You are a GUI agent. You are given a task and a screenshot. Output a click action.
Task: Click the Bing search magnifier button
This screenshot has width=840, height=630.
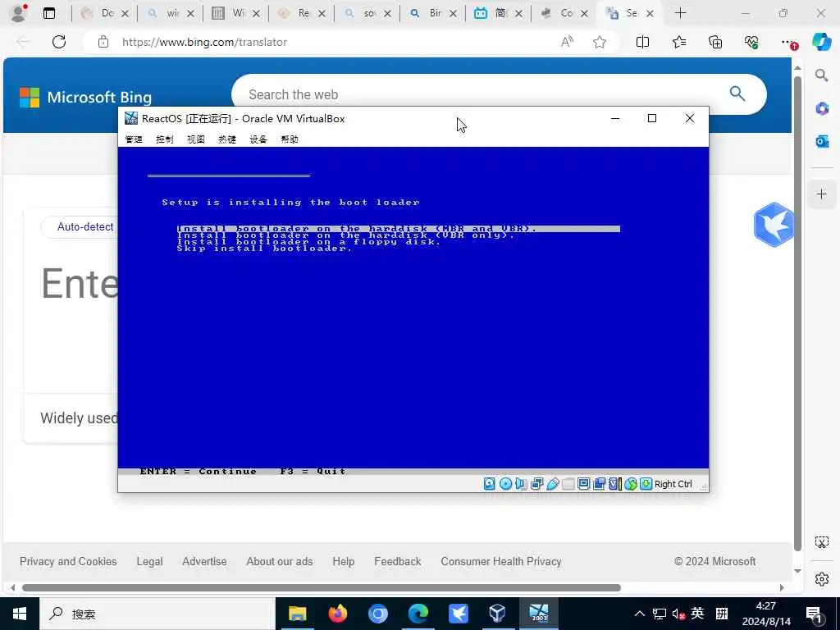pyautogui.click(x=737, y=94)
